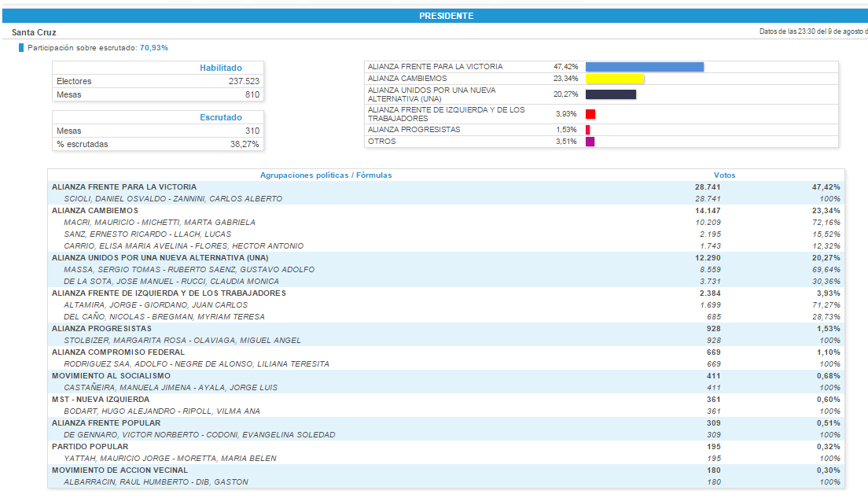Click Compromiso Federal's 1,10% percentage

828,352
